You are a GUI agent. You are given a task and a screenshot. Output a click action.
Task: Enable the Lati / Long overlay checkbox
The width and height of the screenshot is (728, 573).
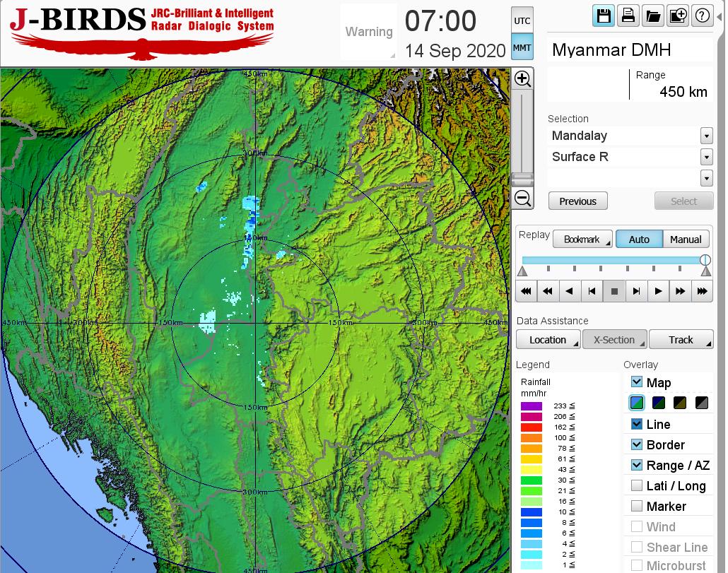[x=637, y=485]
